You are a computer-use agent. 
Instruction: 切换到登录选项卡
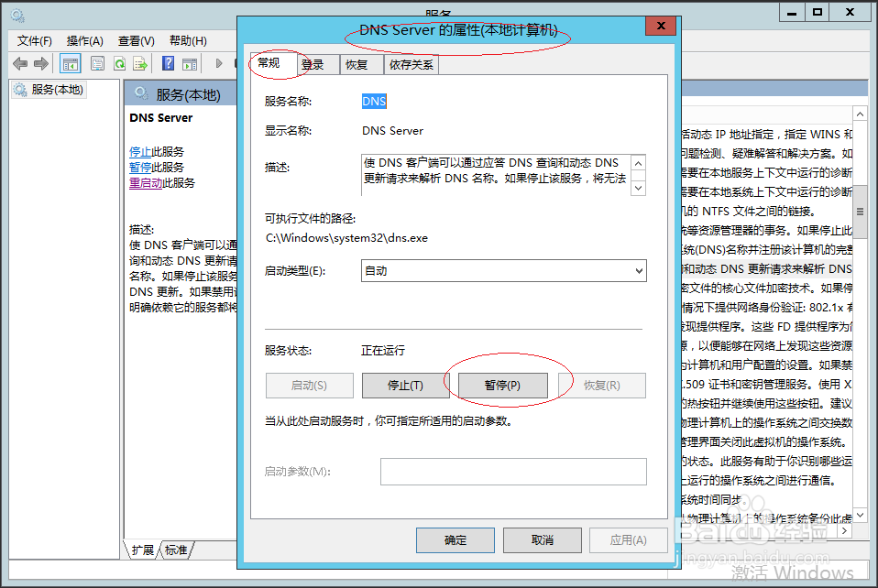pos(314,64)
